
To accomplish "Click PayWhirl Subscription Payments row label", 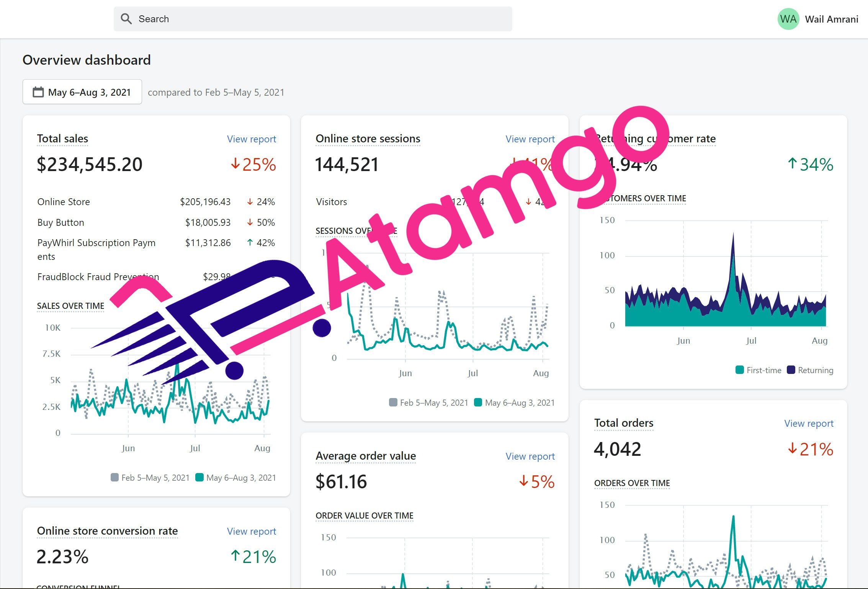I will pos(96,250).
